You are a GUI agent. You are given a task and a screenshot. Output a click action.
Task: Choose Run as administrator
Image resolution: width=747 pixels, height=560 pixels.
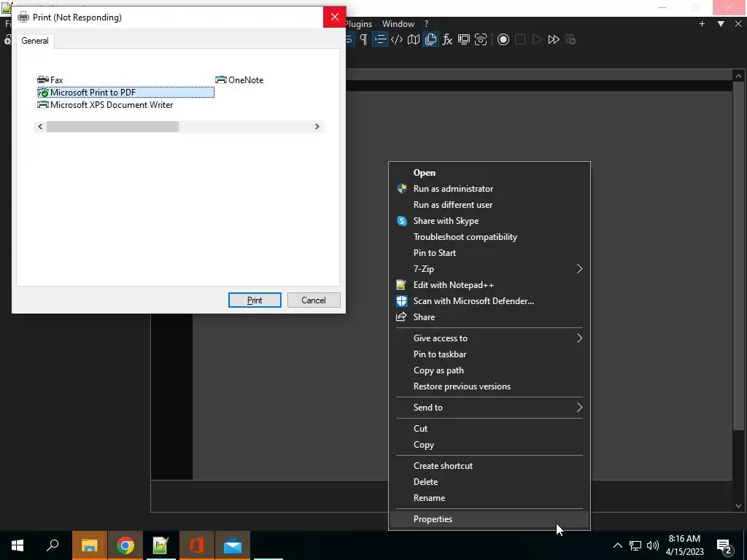(x=489, y=189)
